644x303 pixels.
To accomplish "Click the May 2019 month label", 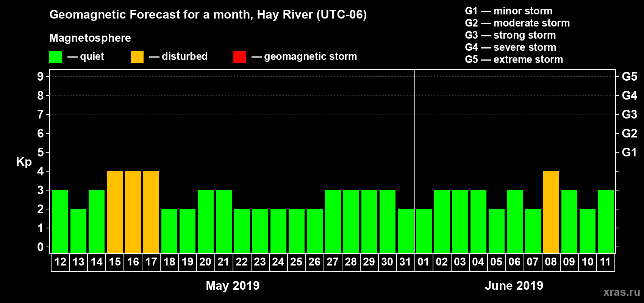I will pyautogui.click(x=233, y=285).
